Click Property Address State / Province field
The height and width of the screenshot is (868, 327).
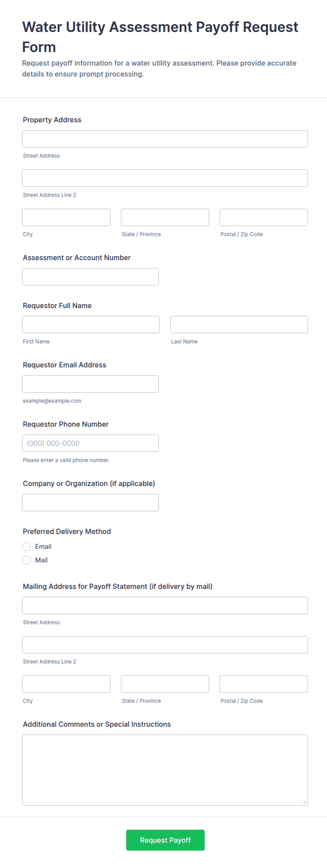(165, 217)
